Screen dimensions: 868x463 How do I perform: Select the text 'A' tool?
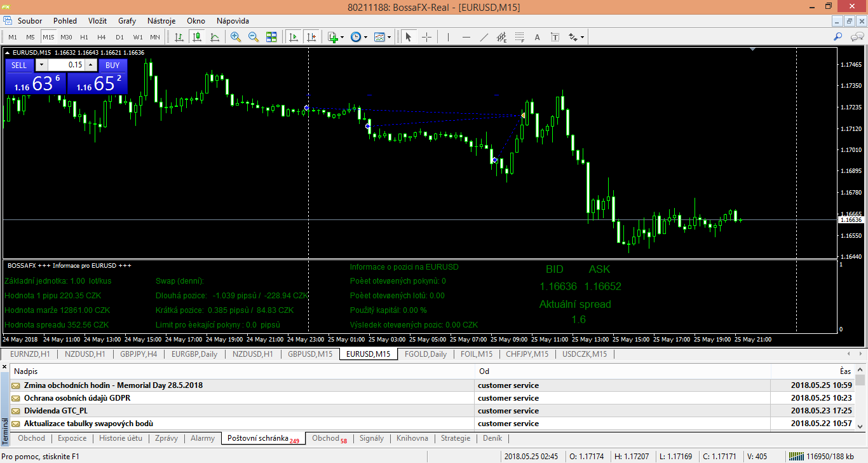tap(537, 37)
